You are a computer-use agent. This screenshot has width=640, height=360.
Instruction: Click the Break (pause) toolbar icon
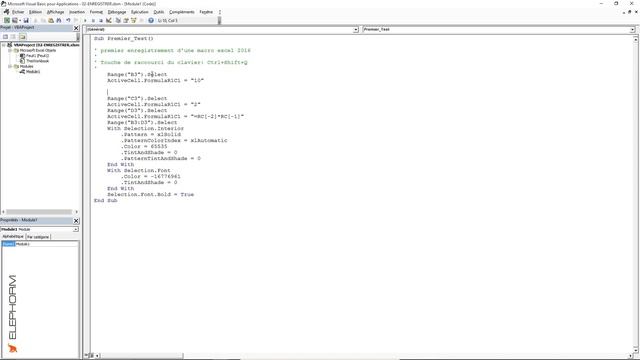point(93,20)
